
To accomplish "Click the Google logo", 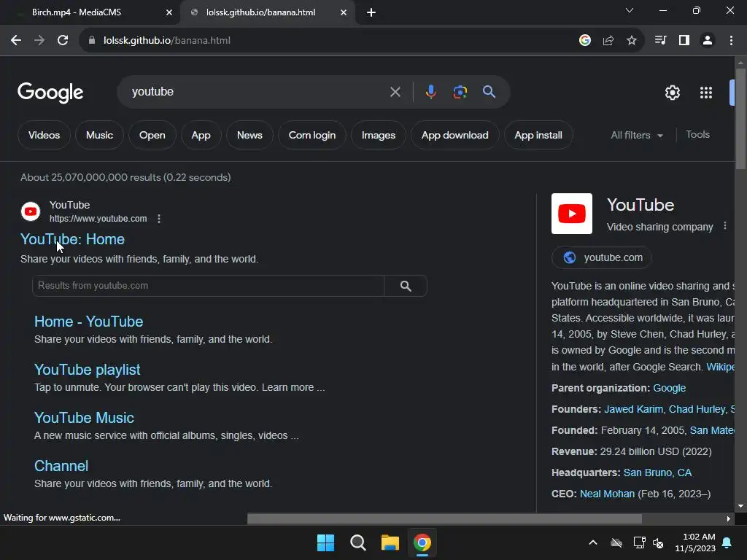I will point(50,93).
